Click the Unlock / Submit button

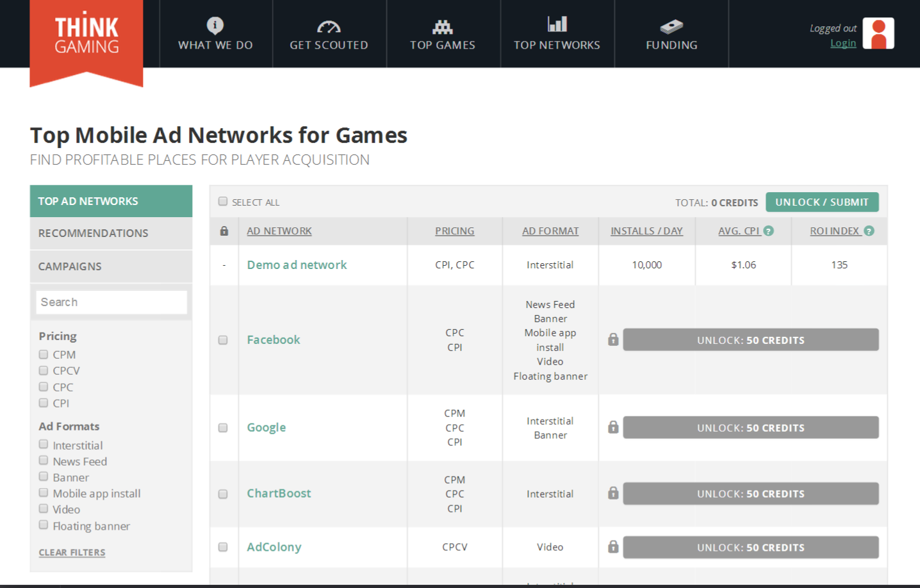pyautogui.click(x=822, y=202)
